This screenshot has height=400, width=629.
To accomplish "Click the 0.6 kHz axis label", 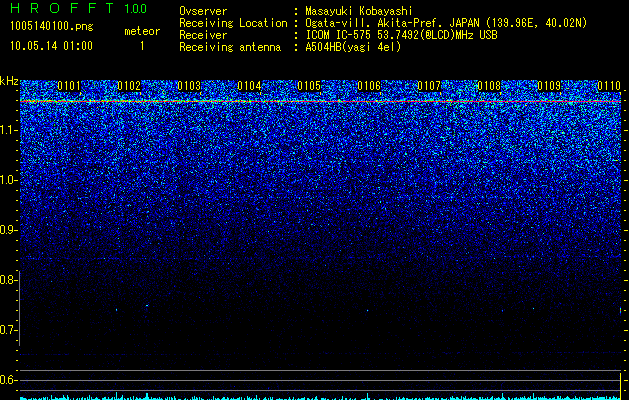I will point(8,380).
